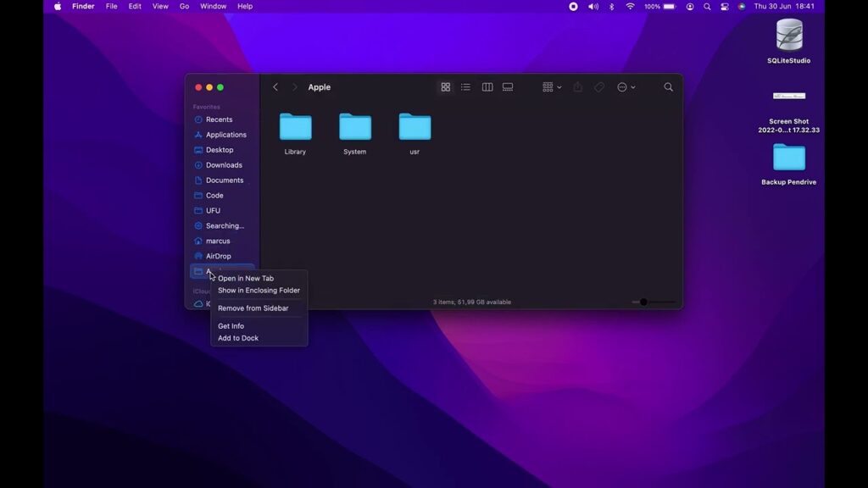
Task: Select Downloads in the sidebar
Action: coord(224,165)
